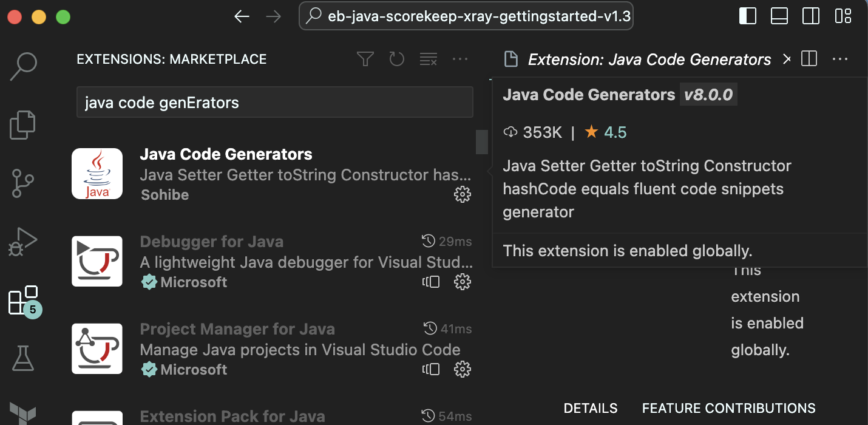Screen dimensions: 868x425
Task: Click the v8.0.0 version label
Action: [x=708, y=95]
